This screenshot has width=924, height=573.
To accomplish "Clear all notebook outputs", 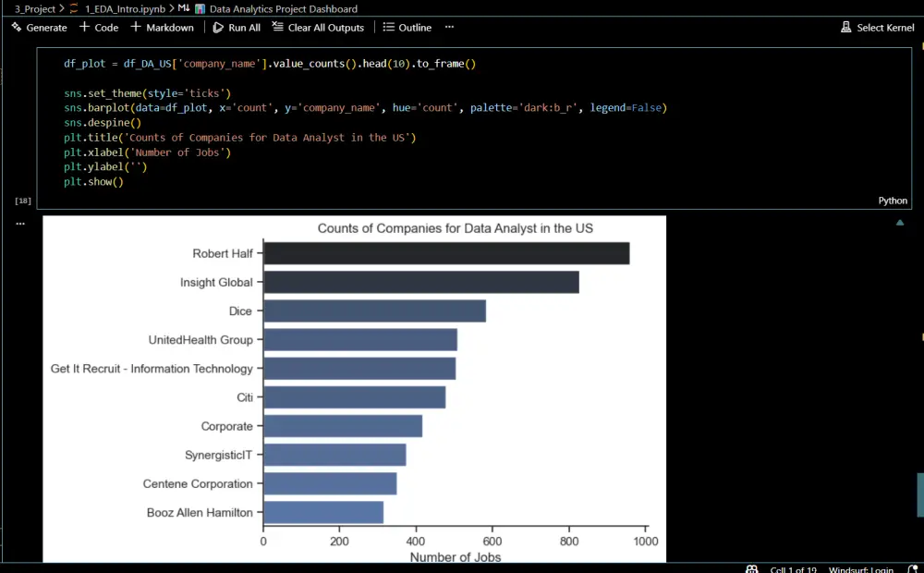I will [318, 28].
